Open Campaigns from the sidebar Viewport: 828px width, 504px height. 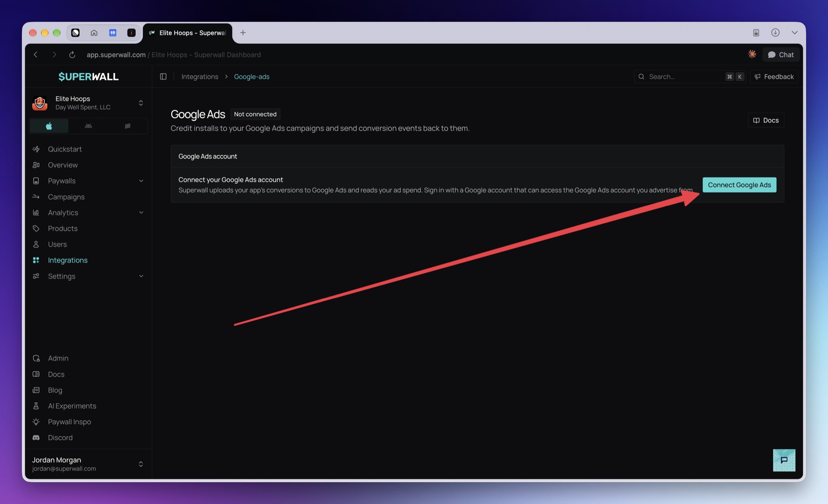point(66,197)
